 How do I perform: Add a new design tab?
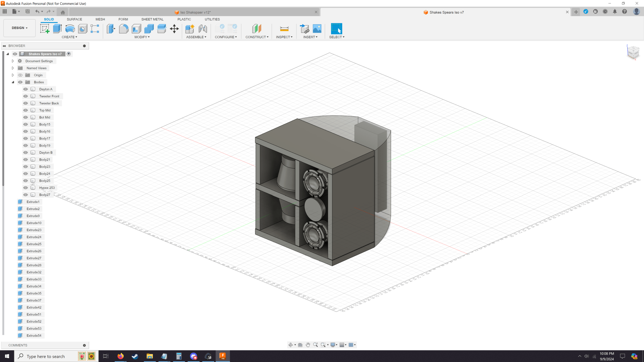tap(576, 12)
